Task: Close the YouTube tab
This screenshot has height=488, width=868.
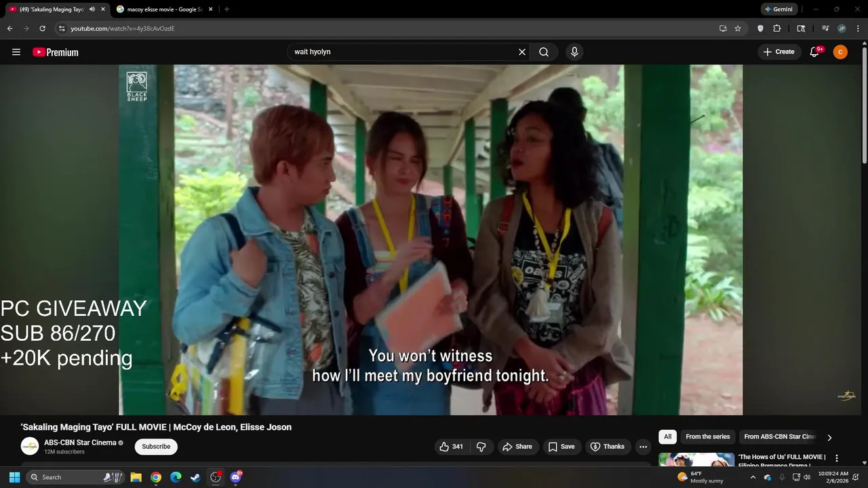Action: [103, 9]
